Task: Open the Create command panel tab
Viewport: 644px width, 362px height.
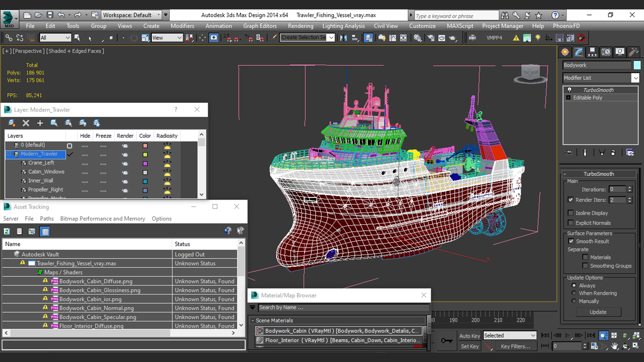Action: point(565,52)
